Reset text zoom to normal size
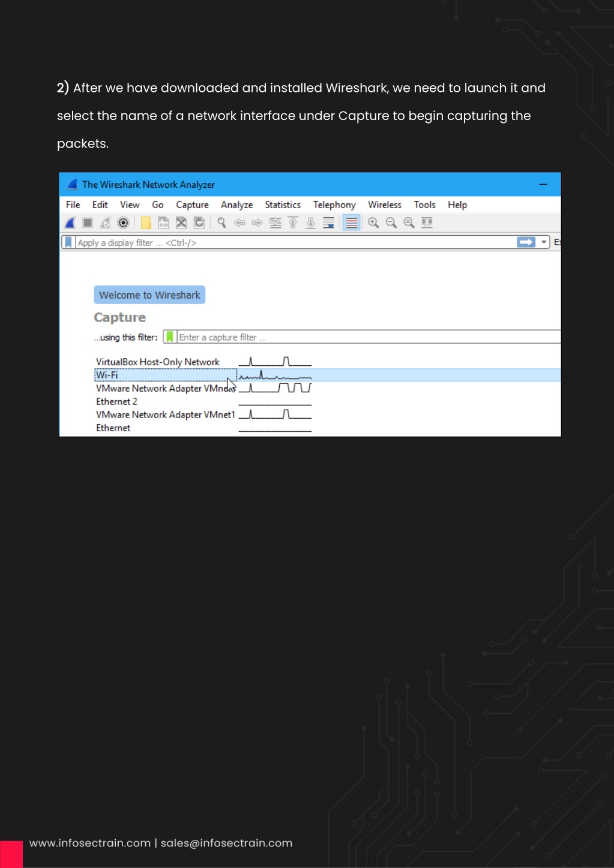Image resolution: width=614 pixels, height=868 pixels. [409, 223]
